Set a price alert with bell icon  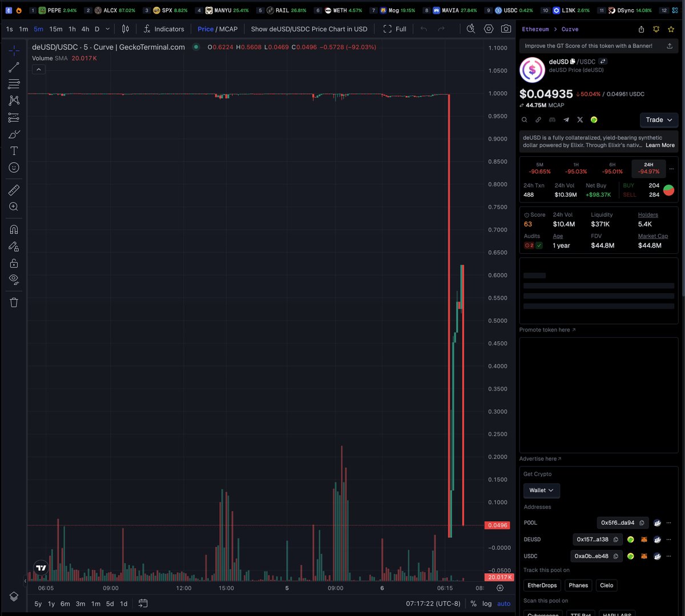pos(656,29)
